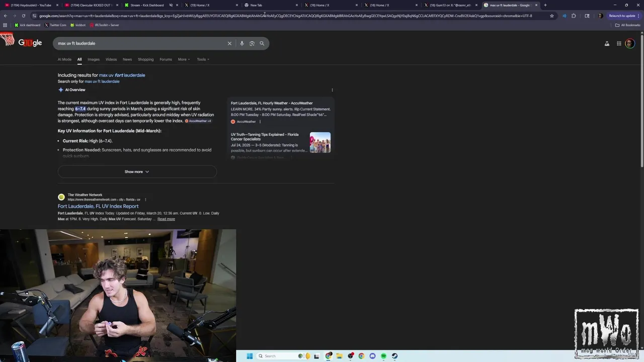Image resolution: width=644 pixels, height=362 pixels.
Task: Expand the More search filters dropdown
Action: click(x=184, y=59)
